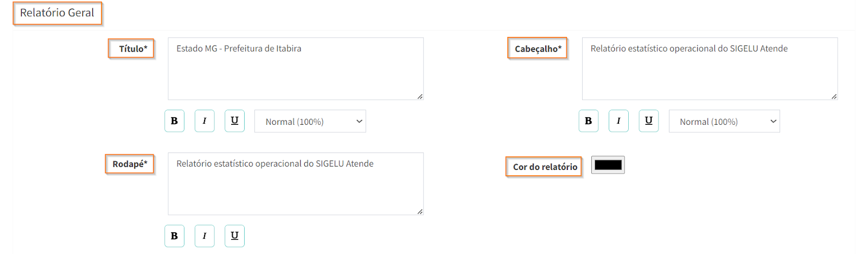Viewport: 868px width, 254px height.
Task: Open the Título font size dropdown
Action: pyautogui.click(x=310, y=122)
